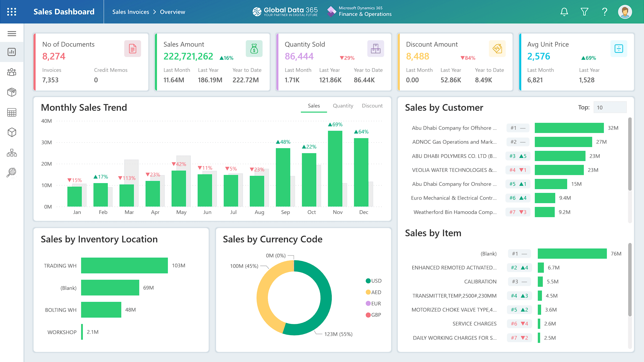Image resolution: width=644 pixels, height=362 pixels.
Task: Click the Overview breadcrumb
Action: click(173, 12)
